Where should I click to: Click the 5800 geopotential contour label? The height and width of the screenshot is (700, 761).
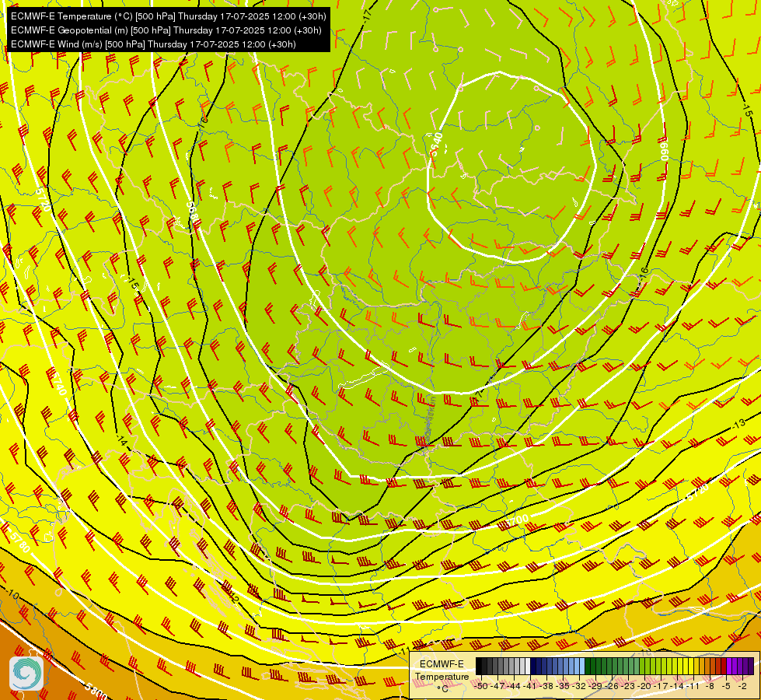point(96,691)
